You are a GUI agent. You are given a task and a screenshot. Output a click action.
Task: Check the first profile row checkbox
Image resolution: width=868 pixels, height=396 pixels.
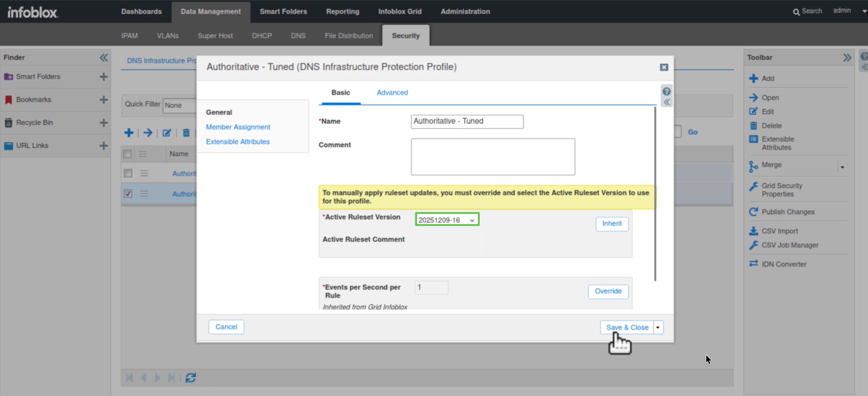click(x=128, y=173)
